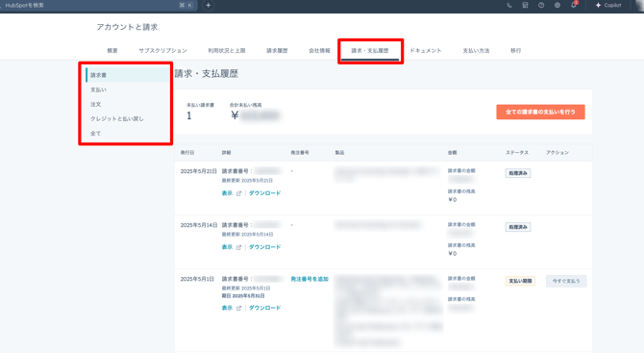Click the plus create button beside search
644x353 pixels.
pyautogui.click(x=209, y=6)
